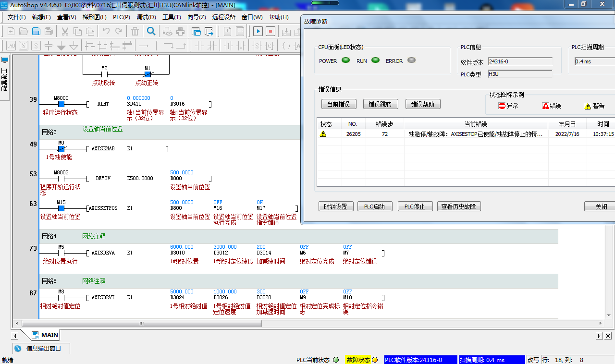Click the 当前错误 button

click(x=339, y=104)
